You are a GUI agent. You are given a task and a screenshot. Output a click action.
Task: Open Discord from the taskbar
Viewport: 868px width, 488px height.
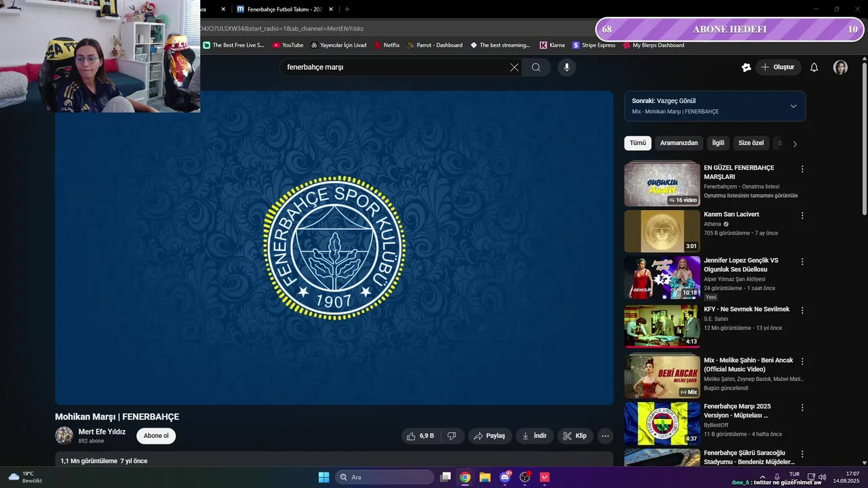(505, 477)
